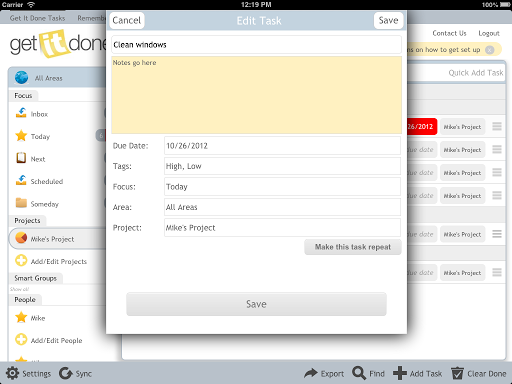
Task: Open the Next notebook icon
Action: pos(21,158)
